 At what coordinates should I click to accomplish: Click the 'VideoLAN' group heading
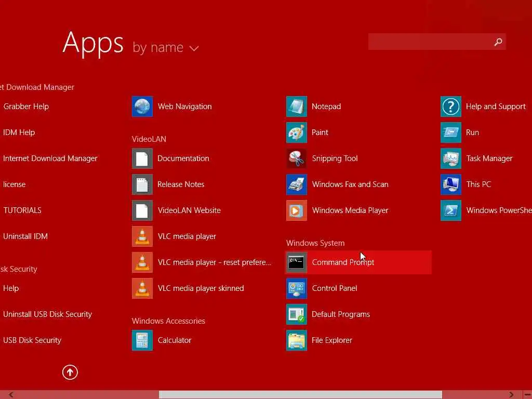[149, 139]
